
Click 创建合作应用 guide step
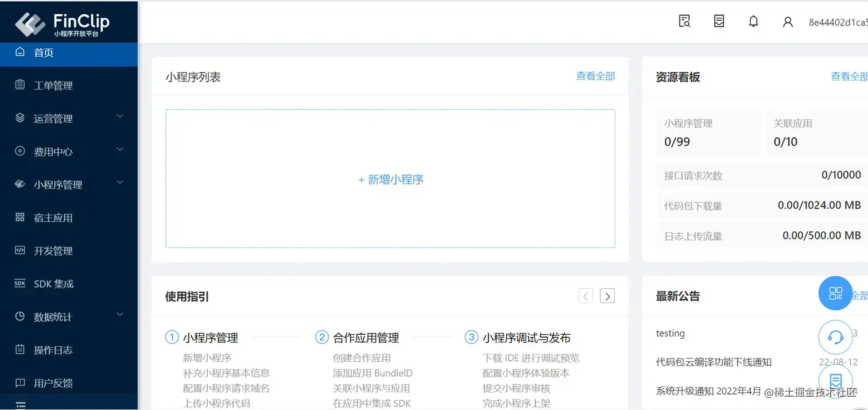click(362, 358)
